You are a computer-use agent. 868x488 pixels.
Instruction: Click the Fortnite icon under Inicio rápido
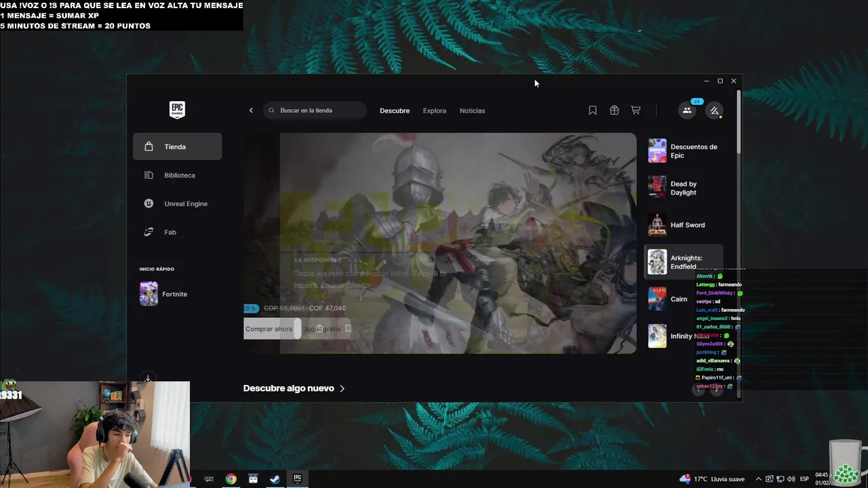tap(149, 294)
